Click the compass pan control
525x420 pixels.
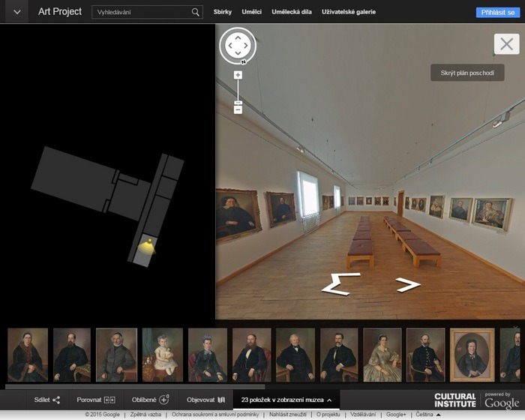tap(237, 46)
